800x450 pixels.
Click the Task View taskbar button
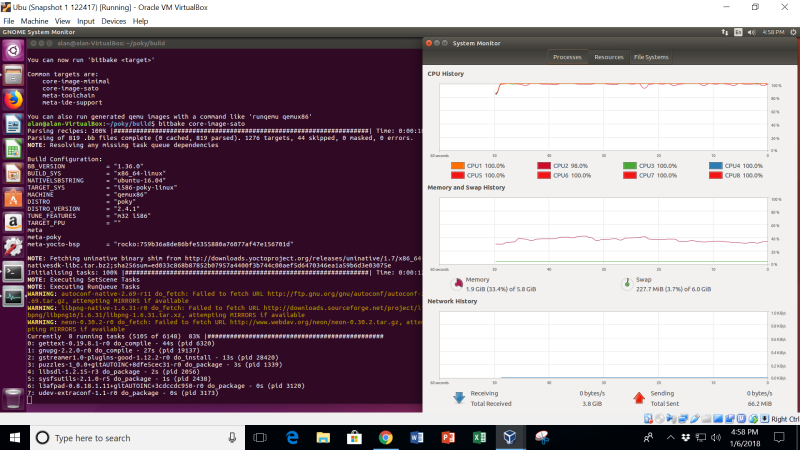(x=260, y=438)
